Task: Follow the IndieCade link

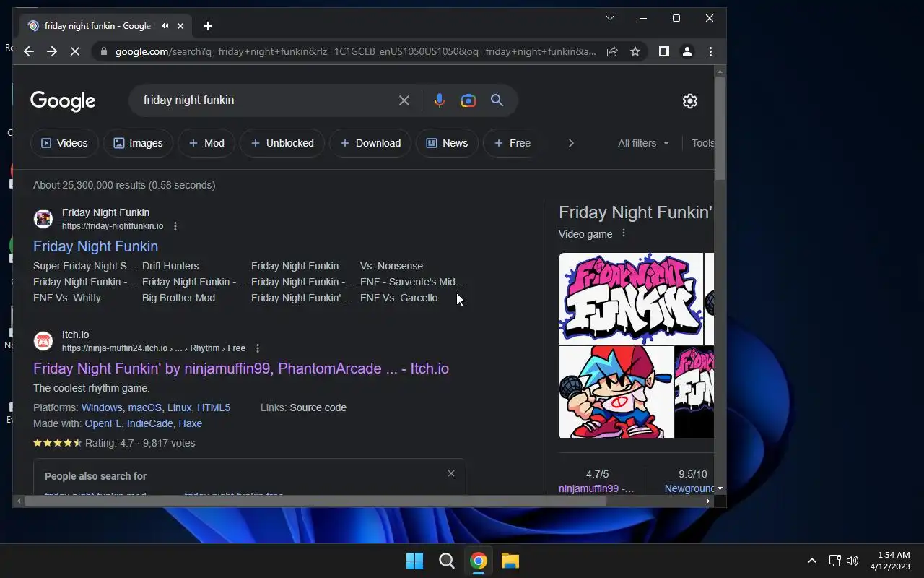Action: [x=150, y=423]
